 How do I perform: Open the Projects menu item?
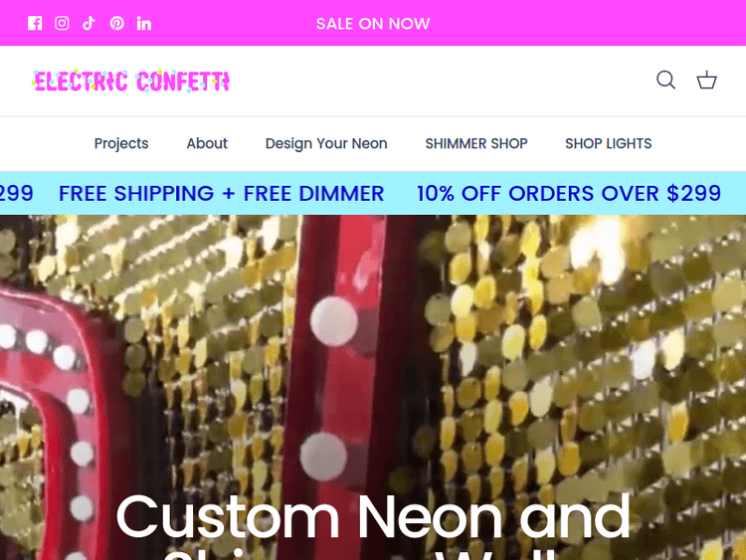pyautogui.click(x=121, y=143)
